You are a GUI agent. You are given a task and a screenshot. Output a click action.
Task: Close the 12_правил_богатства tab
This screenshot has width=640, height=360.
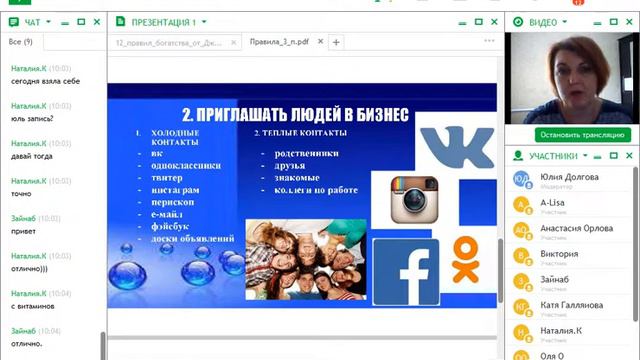coord(233,42)
